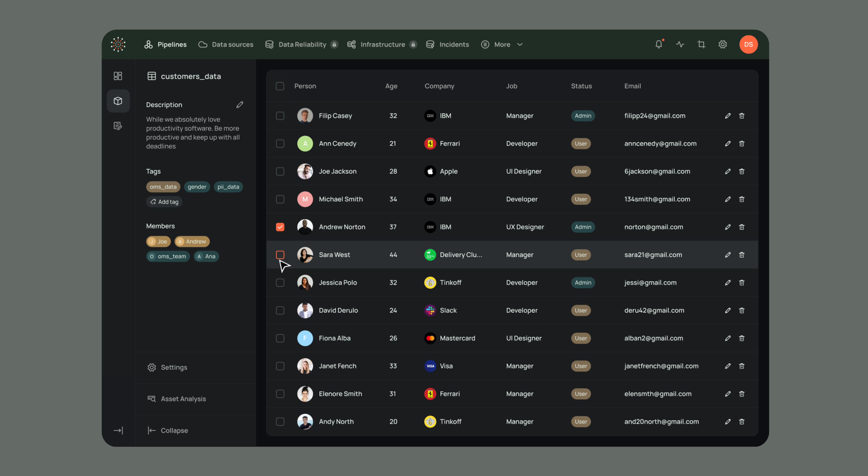
Task: Edit the Fiona Alba row
Action: (x=728, y=338)
